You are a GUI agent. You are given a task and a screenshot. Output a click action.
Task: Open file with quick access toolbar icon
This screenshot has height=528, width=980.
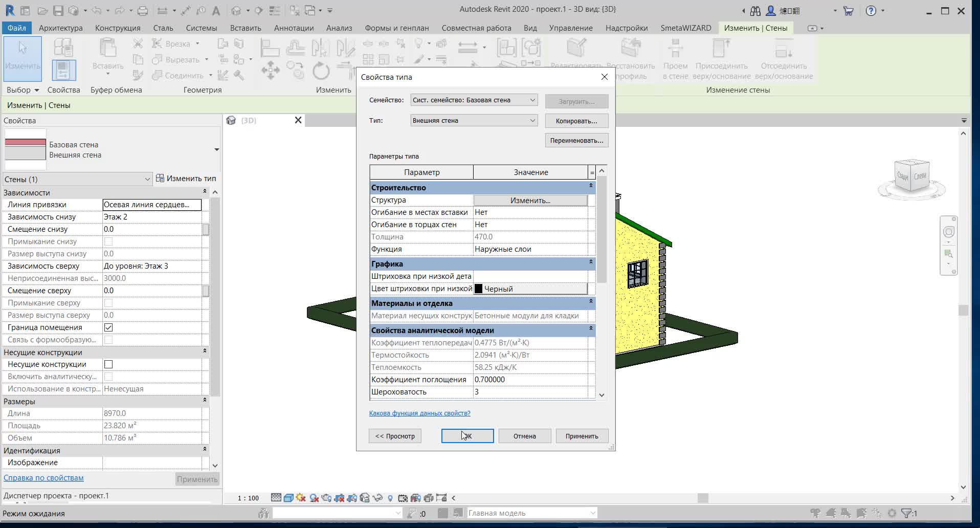coord(42,10)
